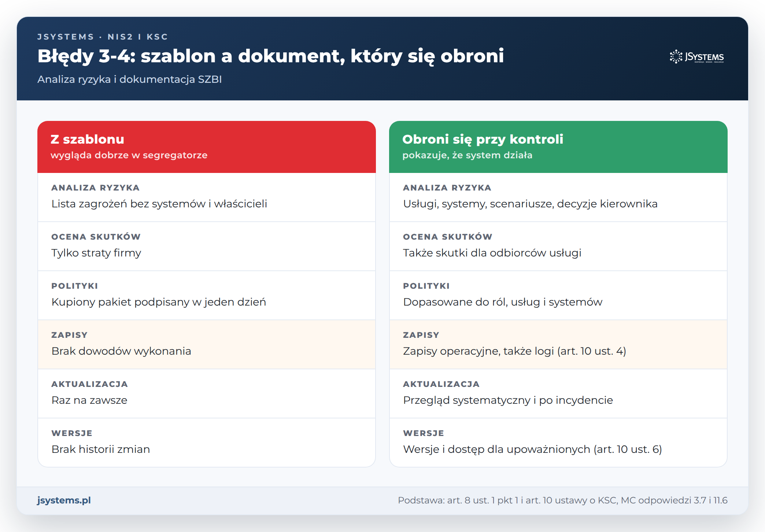Select 'Brak dowodów wykonania' in highlighted row
765x532 pixels.
click(x=121, y=351)
